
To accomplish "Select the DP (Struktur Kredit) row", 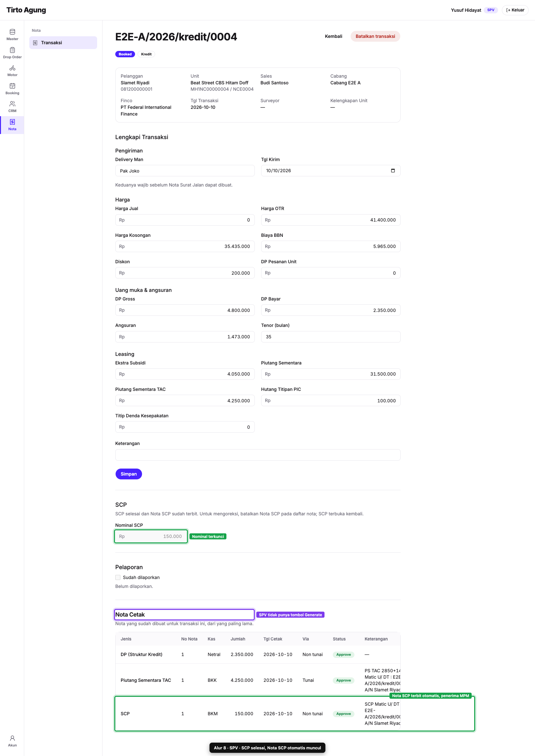I will 258,654.
